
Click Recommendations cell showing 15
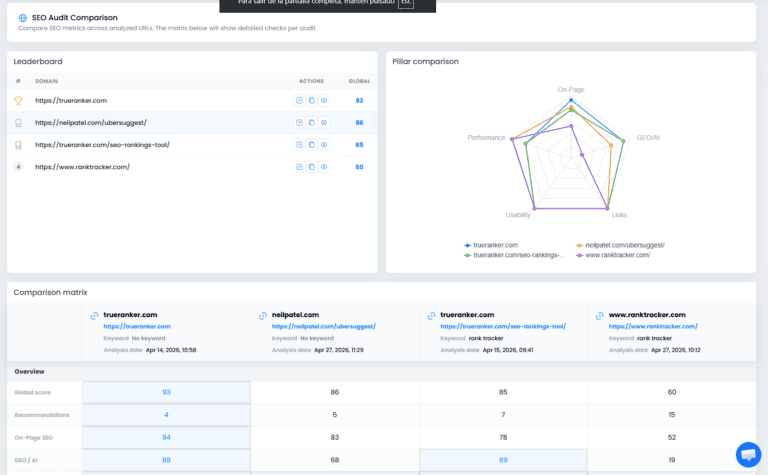coord(672,415)
